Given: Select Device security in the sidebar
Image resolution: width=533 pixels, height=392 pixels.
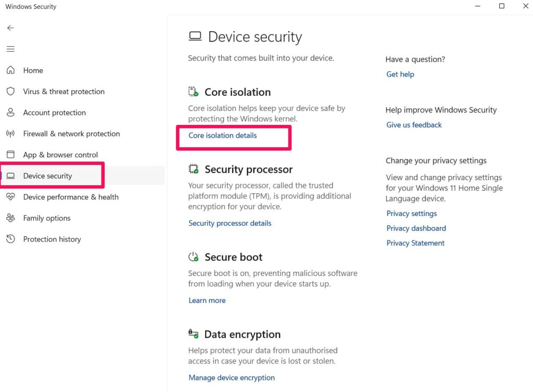Looking at the screenshot, I should (x=47, y=176).
